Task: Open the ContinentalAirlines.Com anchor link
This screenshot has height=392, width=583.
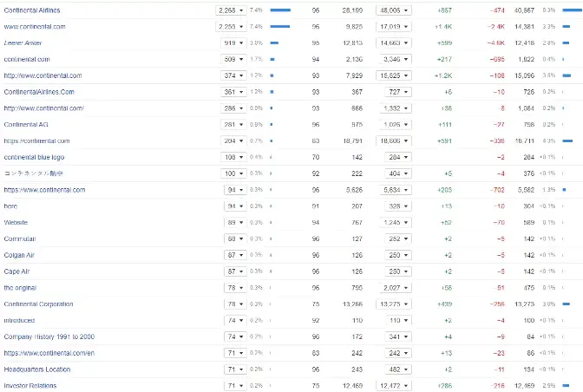Action: click(39, 92)
